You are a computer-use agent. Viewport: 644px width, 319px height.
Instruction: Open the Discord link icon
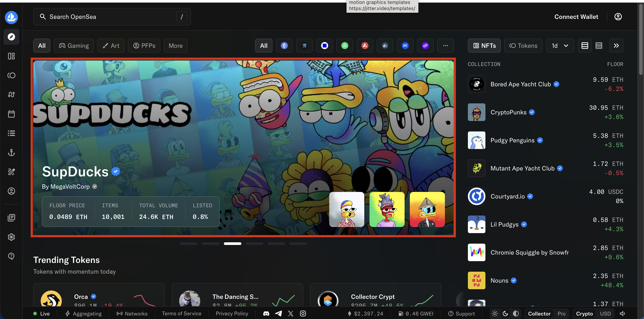(x=266, y=314)
